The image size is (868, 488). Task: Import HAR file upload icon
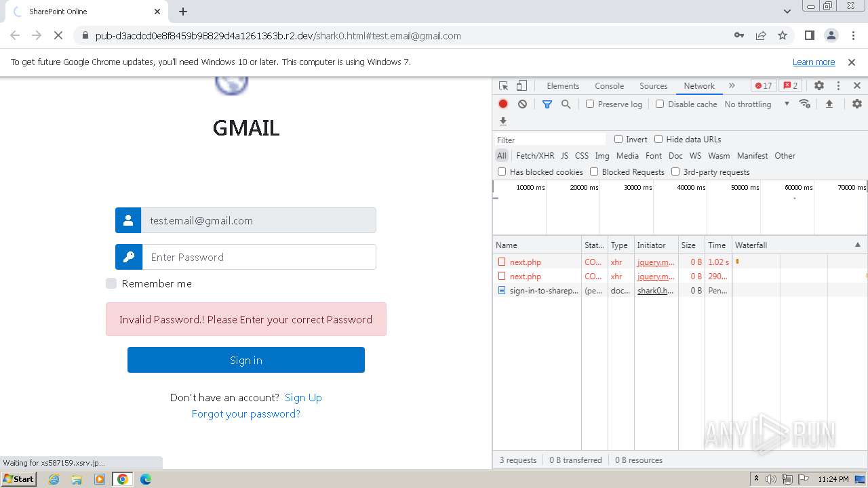point(829,104)
